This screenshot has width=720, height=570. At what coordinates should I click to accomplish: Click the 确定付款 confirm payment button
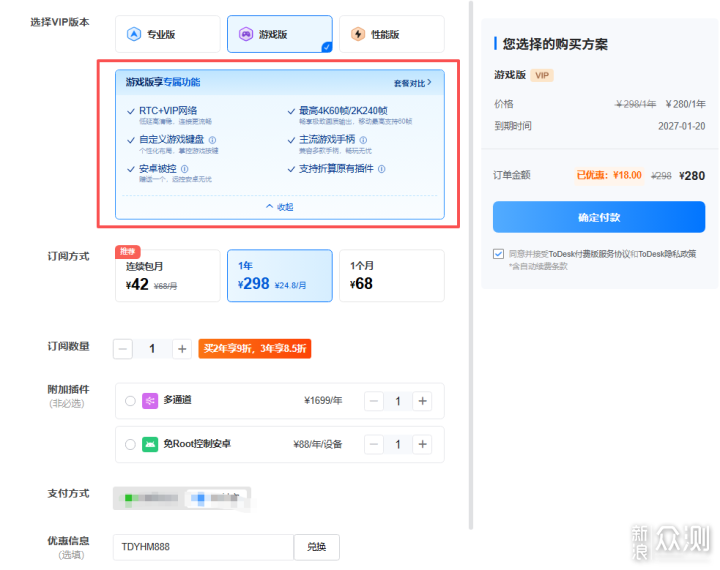(599, 217)
